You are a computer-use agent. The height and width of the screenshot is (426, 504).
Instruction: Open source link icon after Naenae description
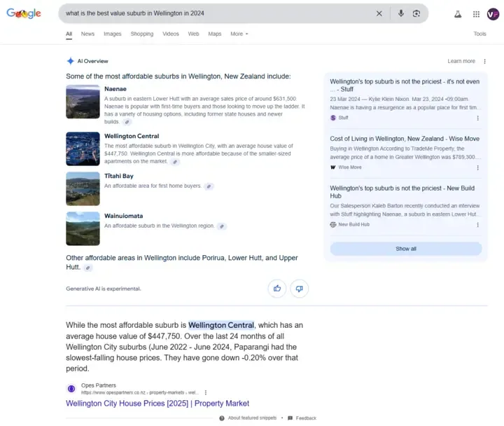[127, 122]
